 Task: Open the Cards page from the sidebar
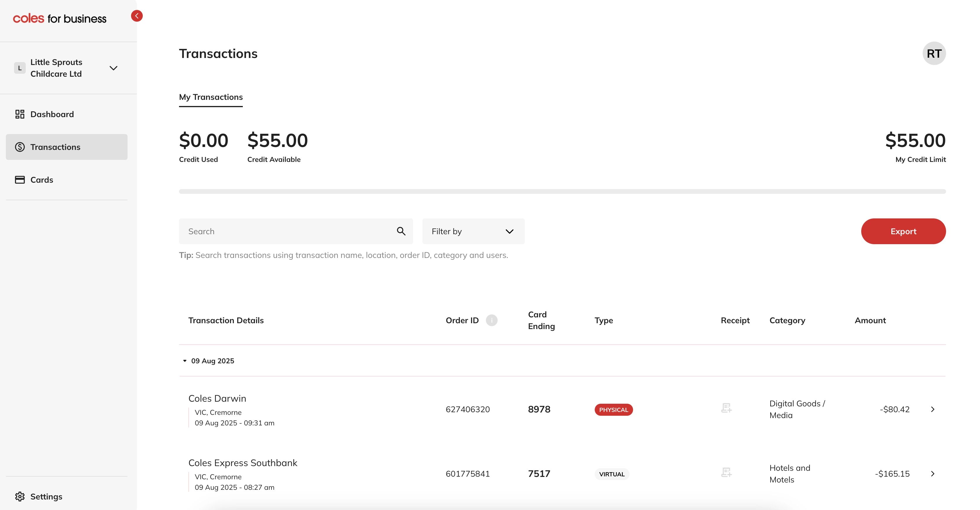(x=67, y=180)
